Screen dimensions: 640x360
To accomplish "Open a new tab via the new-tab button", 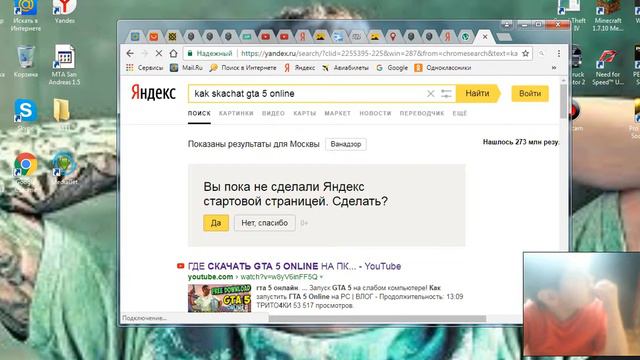I will [504, 37].
